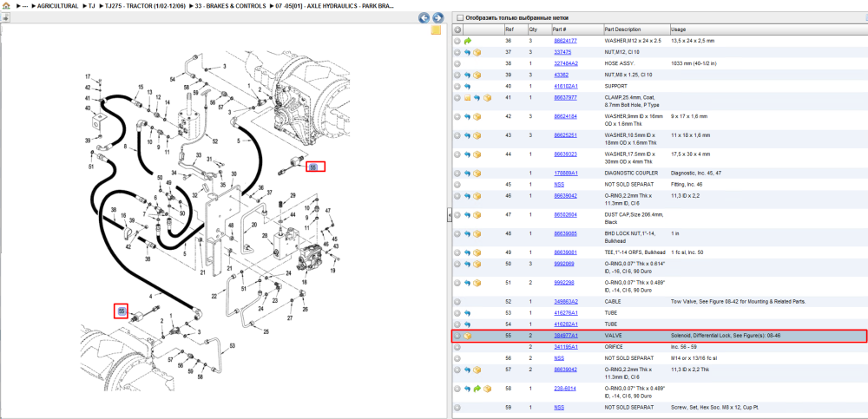Open the '---' breadcrumb item
This screenshot has height=419, width=868.
(24, 6)
